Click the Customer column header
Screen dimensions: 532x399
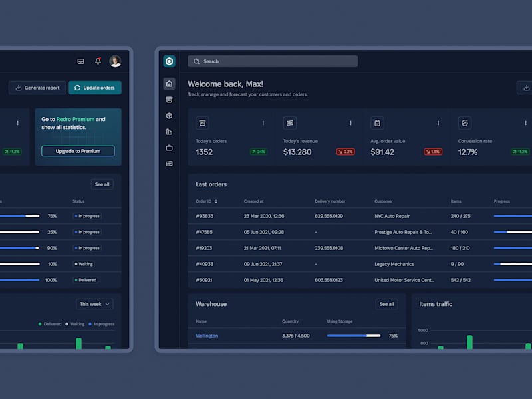384,201
